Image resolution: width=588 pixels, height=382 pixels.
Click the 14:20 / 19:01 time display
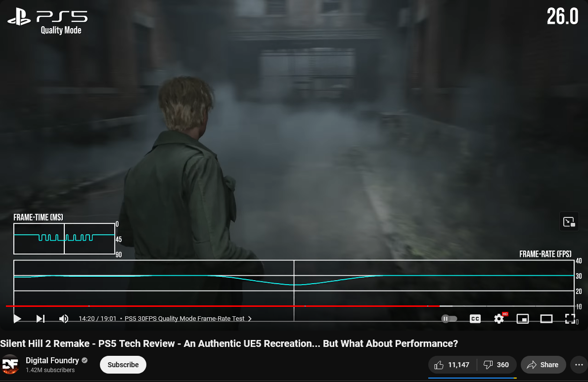[97, 319]
